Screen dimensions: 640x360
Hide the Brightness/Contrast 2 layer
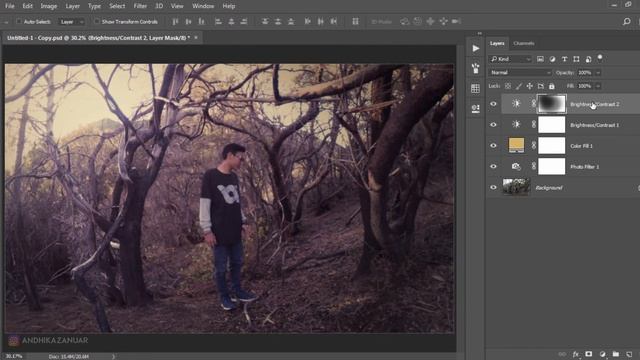[x=493, y=104]
